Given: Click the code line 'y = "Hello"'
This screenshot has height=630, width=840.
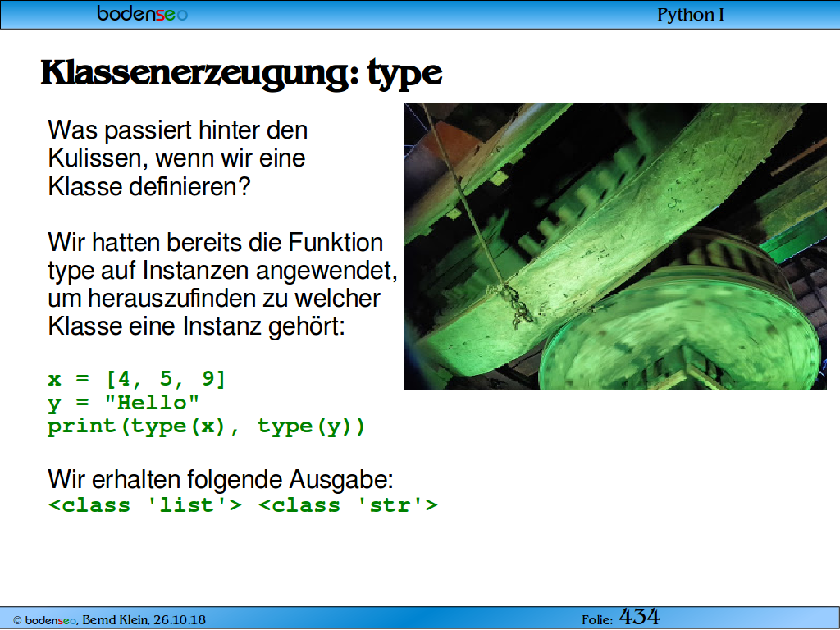Looking at the screenshot, I should pyautogui.click(x=123, y=403).
